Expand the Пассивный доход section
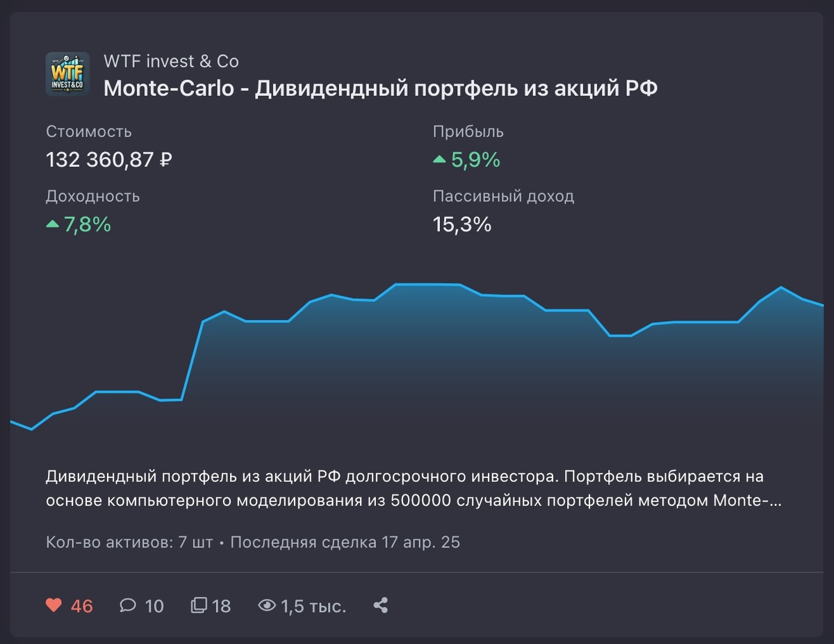834x644 pixels. pyautogui.click(x=503, y=196)
